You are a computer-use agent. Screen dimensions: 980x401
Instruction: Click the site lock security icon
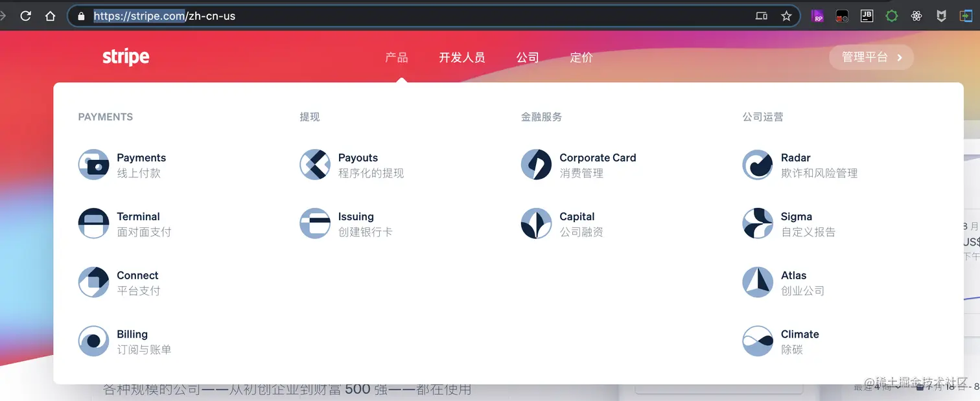pyautogui.click(x=81, y=16)
